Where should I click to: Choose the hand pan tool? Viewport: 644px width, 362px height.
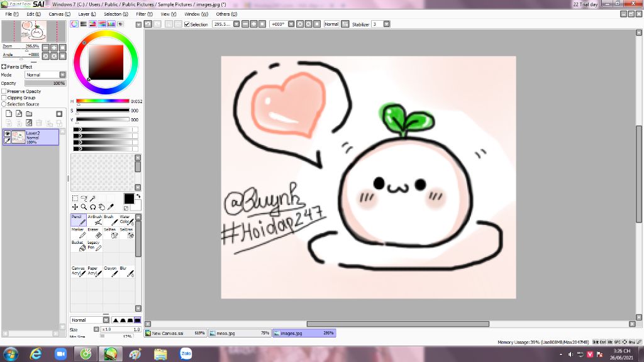(102, 207)
